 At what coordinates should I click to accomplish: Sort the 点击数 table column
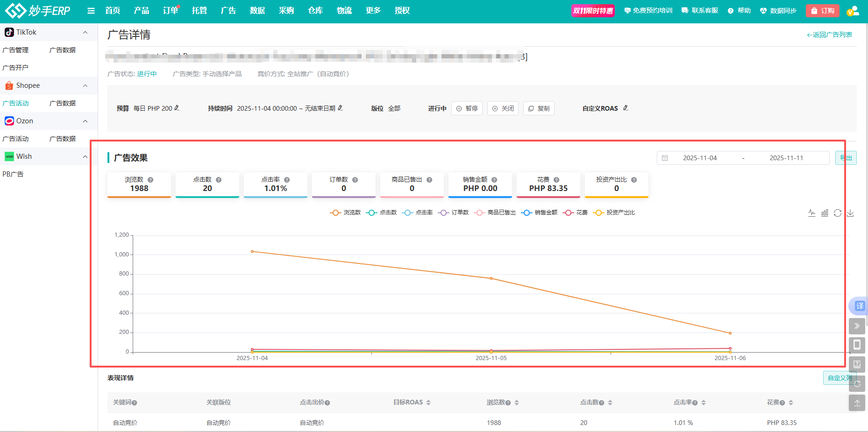pyautogui.click(x=610, y=403)
